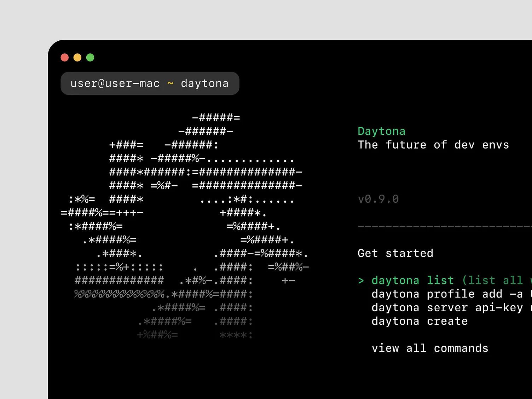The height and width of the screenshot is (399, 532).
Task: Open view all commands
Action: pyautogui.click(x=429, y=348)
